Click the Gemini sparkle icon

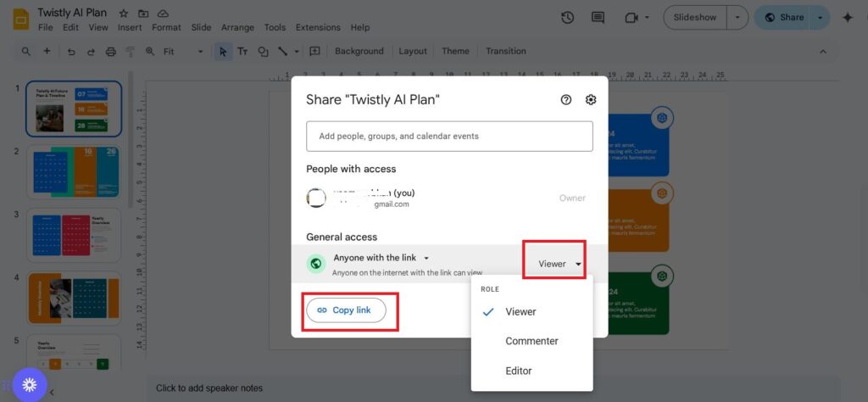click(x=848, y=18)
